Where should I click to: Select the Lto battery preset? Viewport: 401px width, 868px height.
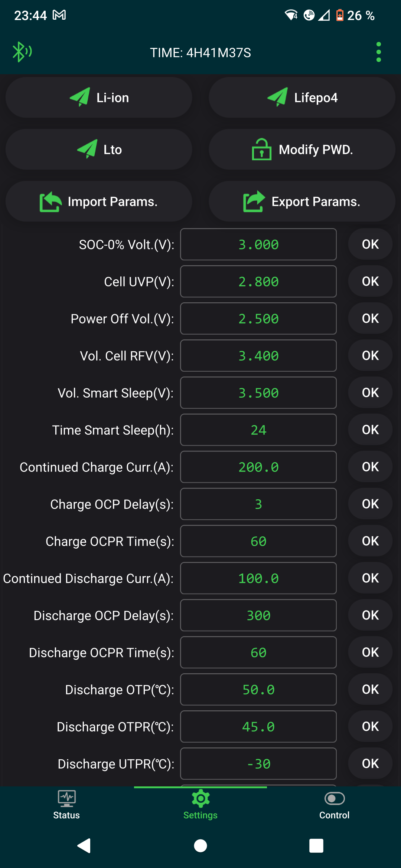tap(99, 149)
